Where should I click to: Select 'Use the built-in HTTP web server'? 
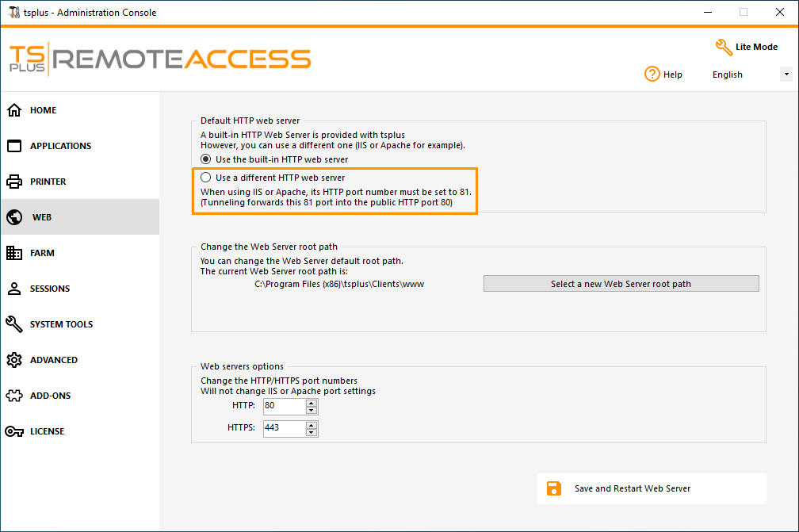(x=206, y=159)
